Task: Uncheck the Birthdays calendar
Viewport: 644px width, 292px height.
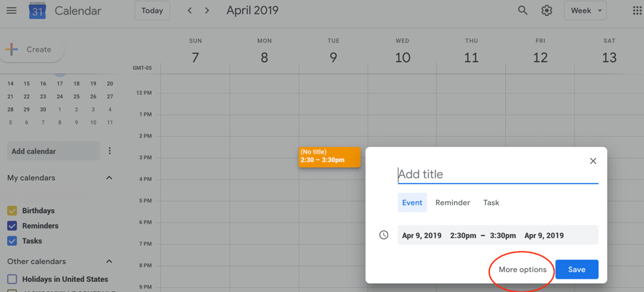Action: click(13, 211)
